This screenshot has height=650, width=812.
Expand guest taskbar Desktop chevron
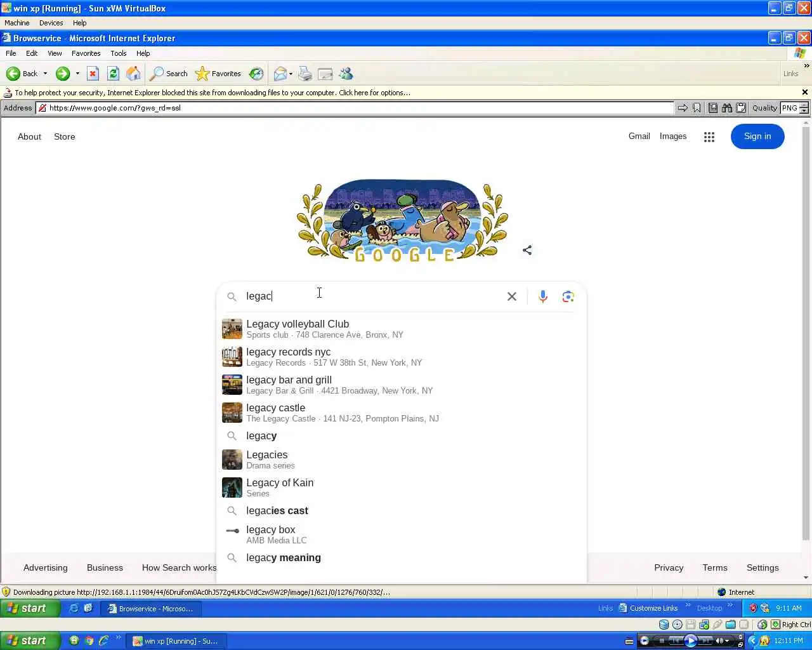click(730, 605)
